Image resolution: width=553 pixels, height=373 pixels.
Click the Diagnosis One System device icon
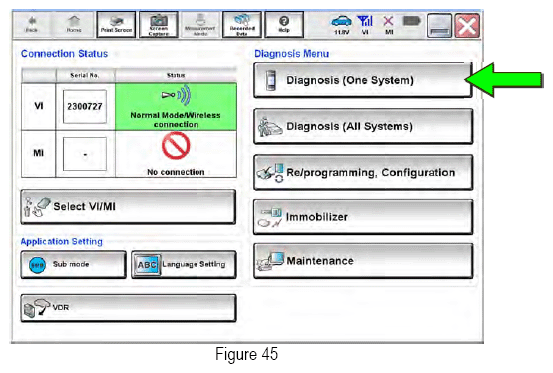[271, 80]
